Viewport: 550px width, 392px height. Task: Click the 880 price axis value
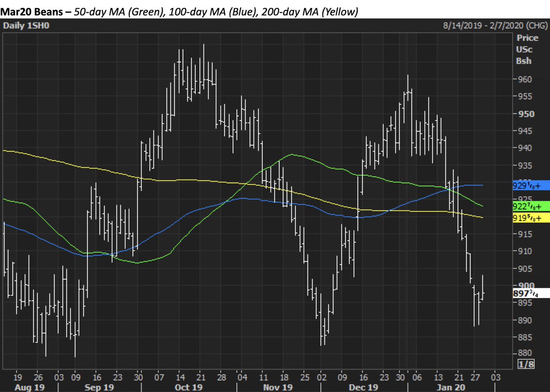[x=524, y=353]
